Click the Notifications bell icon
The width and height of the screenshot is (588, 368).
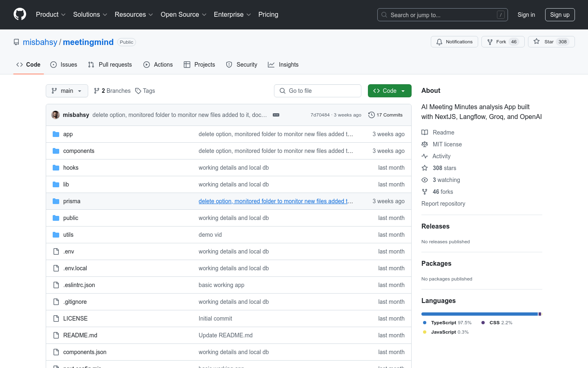(439, 42)
